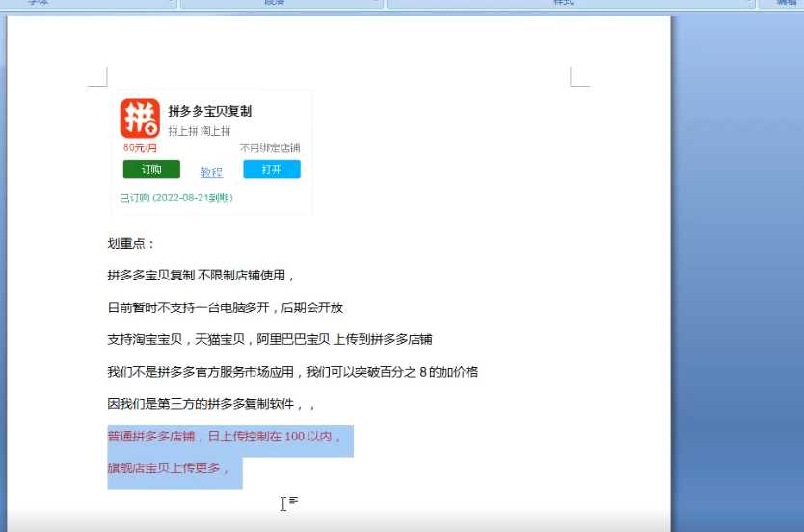Click the line 目前暂时不支持一台电脑多开
The width and height of the screenshot is (804, 532).
[x=225, y=307]
